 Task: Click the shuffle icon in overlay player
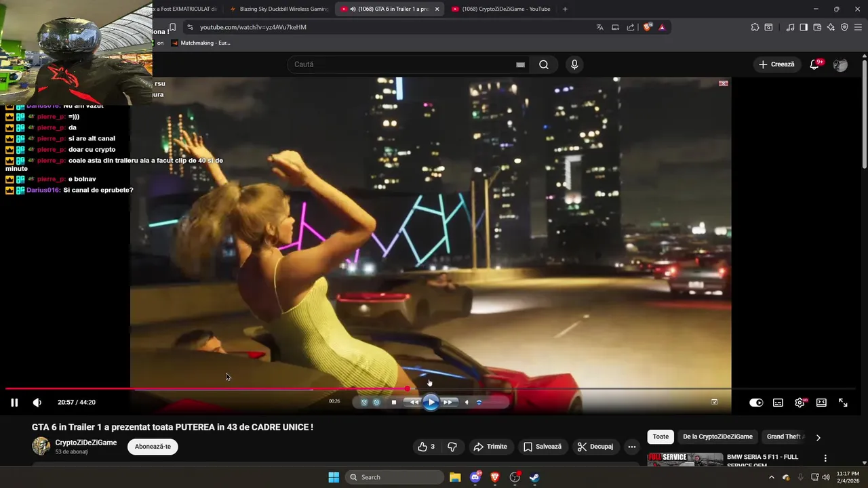click(364, 402)
